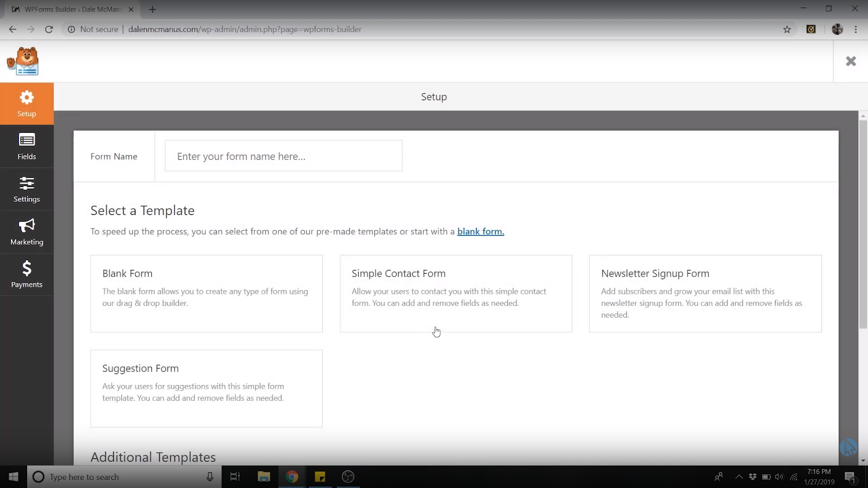Reload the current page
868x488 pixels.
point(49,29)
